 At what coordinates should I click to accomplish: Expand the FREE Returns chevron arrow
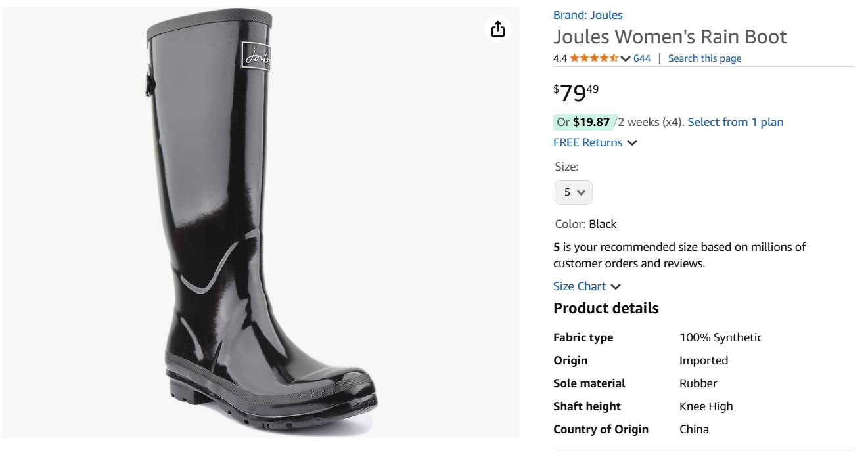click(632, 143)
